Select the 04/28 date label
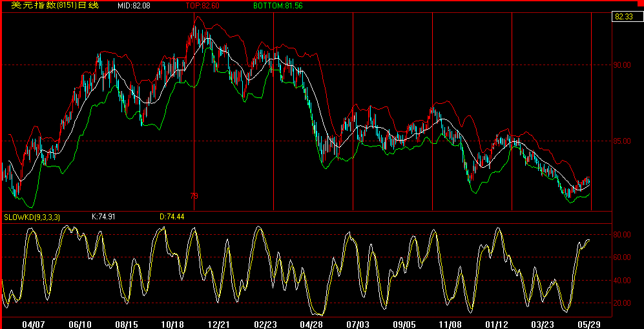The height and width of the screenshot is (329, 644). [x=312, y=324]
